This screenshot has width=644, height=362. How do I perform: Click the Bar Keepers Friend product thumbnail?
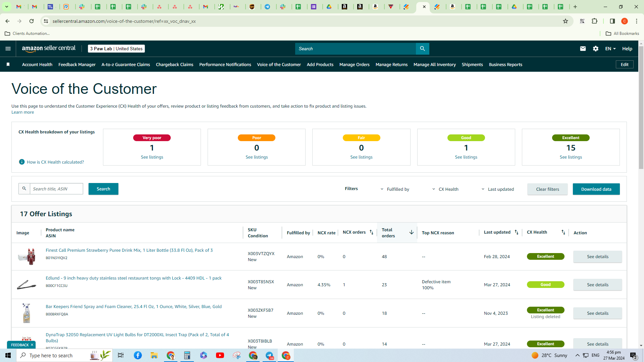(x=26, y=313)
